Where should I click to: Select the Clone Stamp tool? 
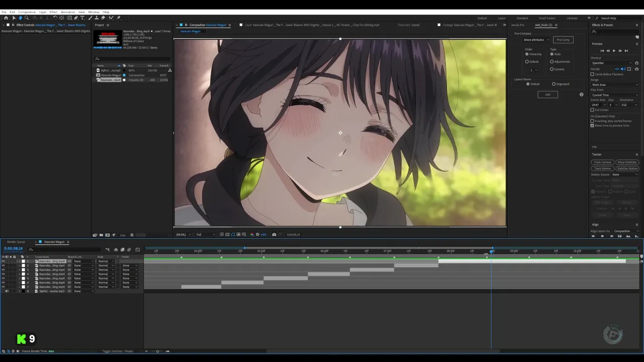click(96, 18)
